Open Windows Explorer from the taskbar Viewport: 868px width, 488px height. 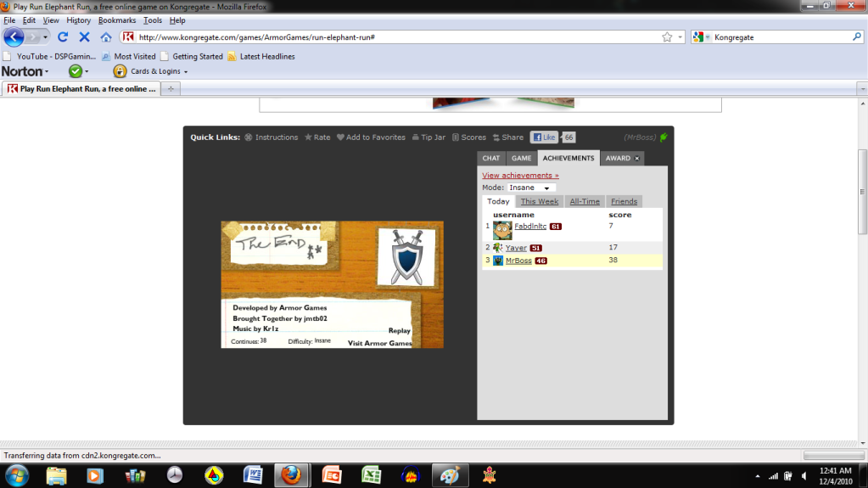coord(56,476)
